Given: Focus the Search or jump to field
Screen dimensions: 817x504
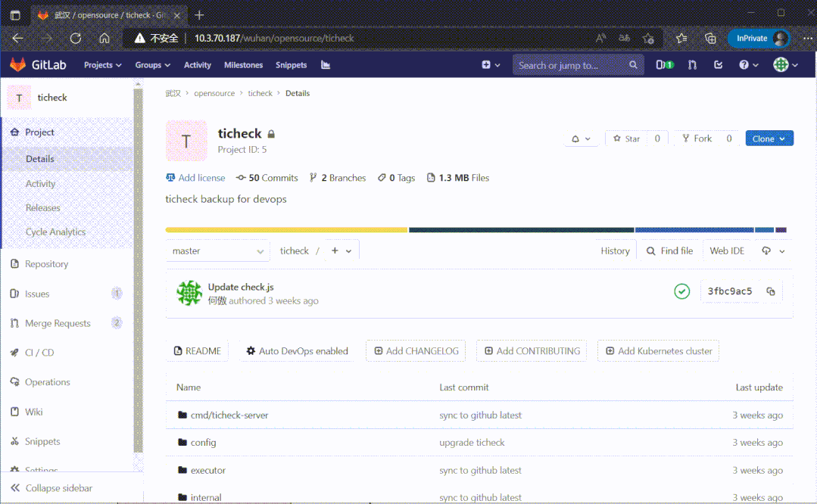Looking at the screenshot, I should click(x=572, y=65).
